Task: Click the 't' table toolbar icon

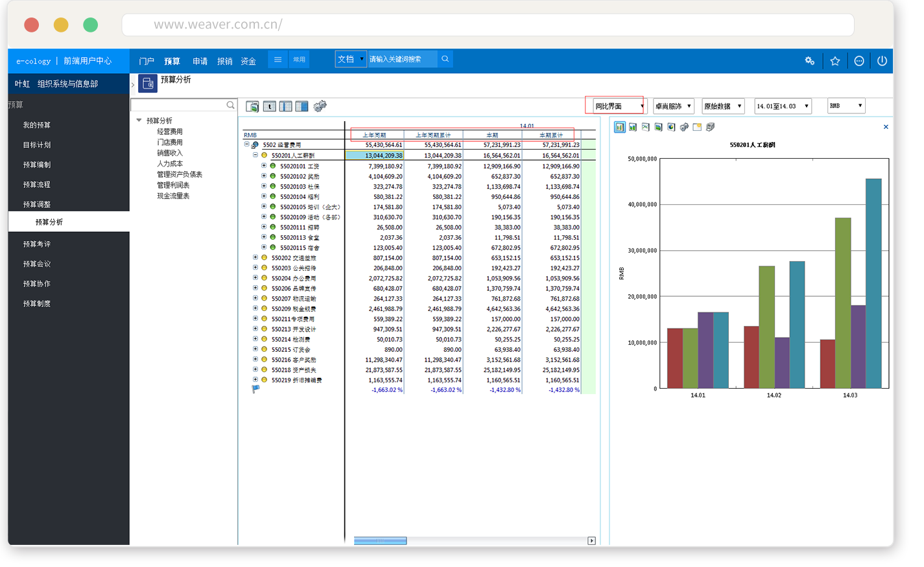Action: tap(269, 106)
